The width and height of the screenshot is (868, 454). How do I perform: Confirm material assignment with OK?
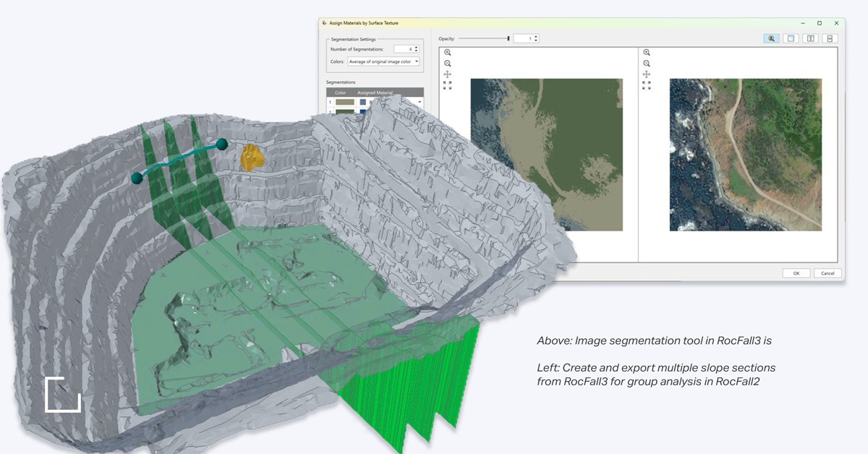point(796,273)
